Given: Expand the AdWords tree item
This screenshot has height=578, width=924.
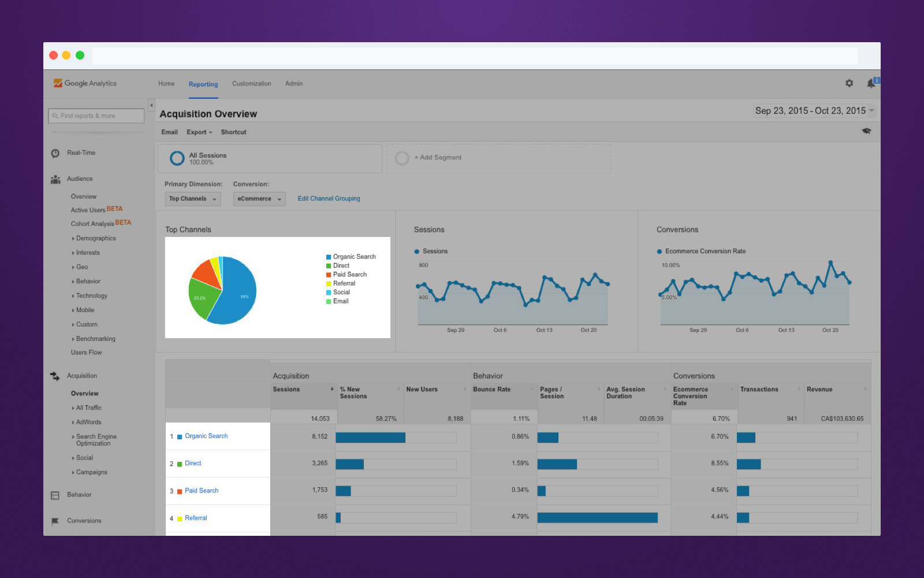Looking at the screenshot, I should click(x=87, y=423).
